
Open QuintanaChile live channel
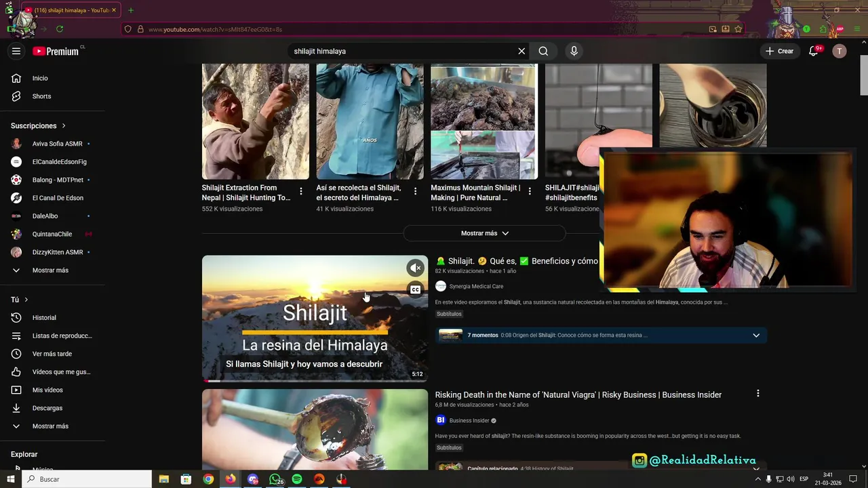click(x=52, y=234)
